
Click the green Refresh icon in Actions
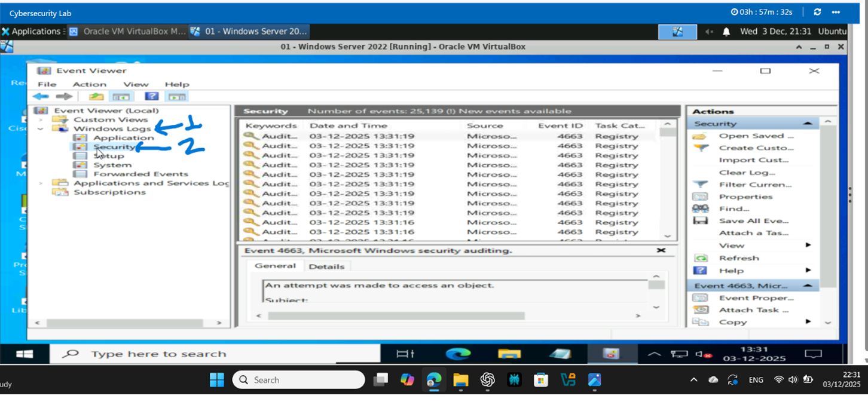click(700, 258)
